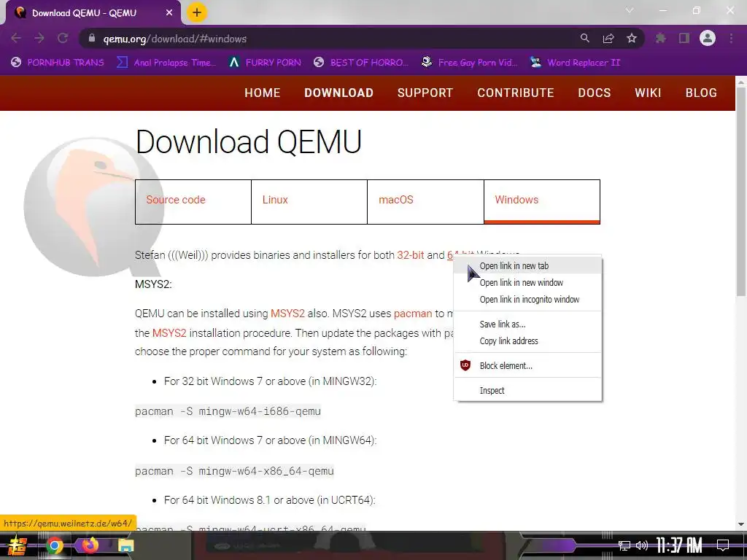Click the 'For 64 bit Windows 8.1 or above' bullet
747x560 pixels.
point(270,500)
